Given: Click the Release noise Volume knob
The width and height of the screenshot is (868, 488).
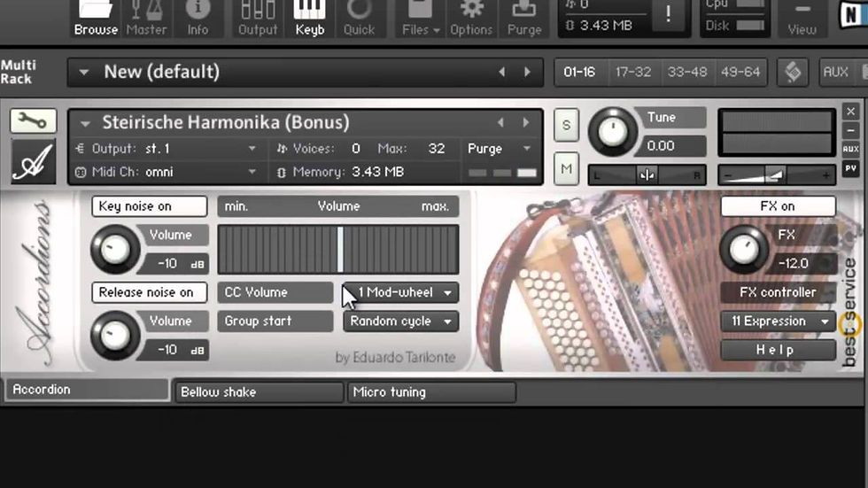Looking at the screenshot, I should tap(114, 336).
